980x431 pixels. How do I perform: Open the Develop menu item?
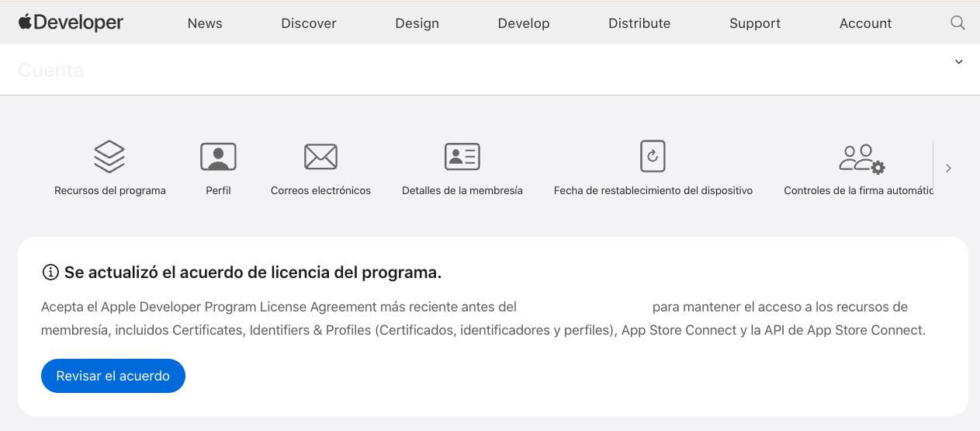tap(524, 23)
